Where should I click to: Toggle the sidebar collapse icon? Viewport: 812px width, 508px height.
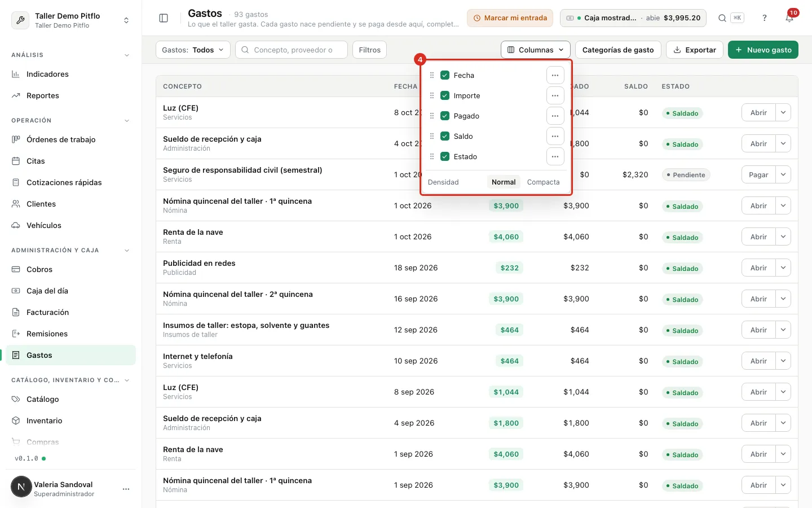point(164,18)
